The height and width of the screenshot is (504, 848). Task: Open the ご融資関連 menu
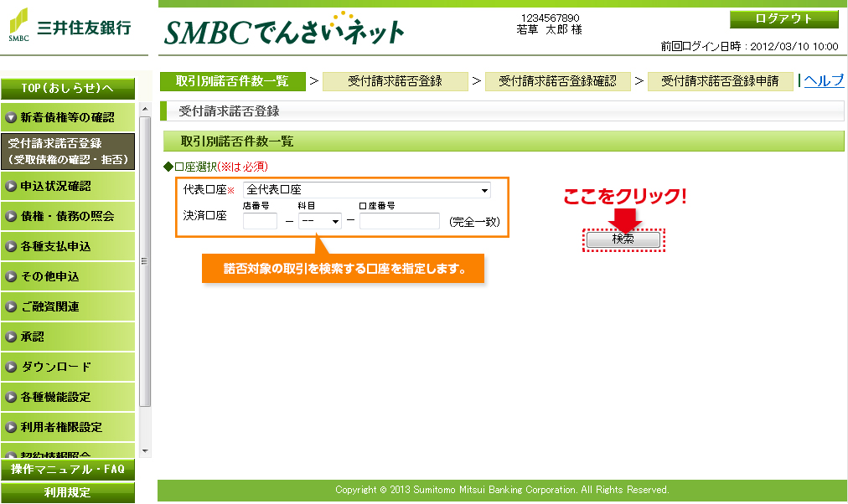click(x=68, y=306)
